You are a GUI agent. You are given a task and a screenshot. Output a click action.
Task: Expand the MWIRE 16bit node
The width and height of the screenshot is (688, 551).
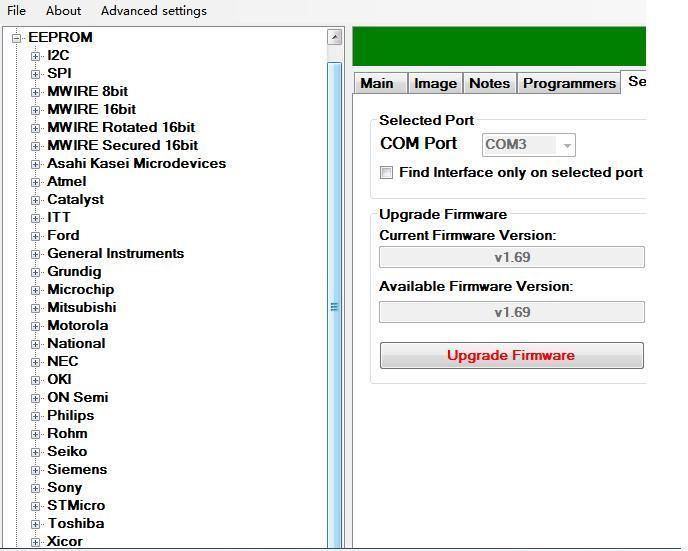(36, 110)
